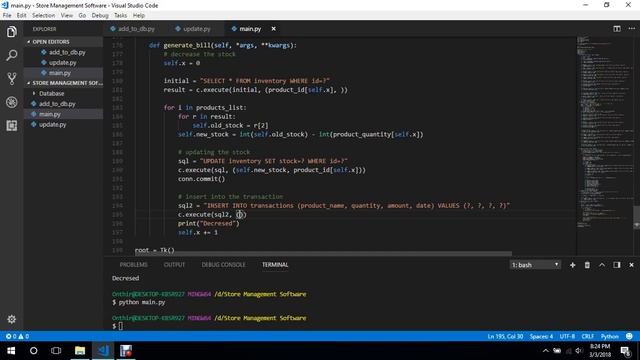The image size is (640, 360).
Task: Change the Python language mode
Action: coord(609,336)
